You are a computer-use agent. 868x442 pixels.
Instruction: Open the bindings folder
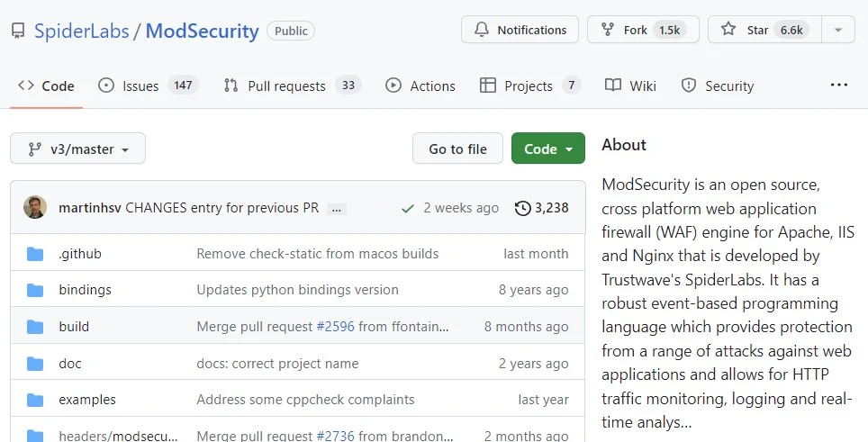click(85, 290)
